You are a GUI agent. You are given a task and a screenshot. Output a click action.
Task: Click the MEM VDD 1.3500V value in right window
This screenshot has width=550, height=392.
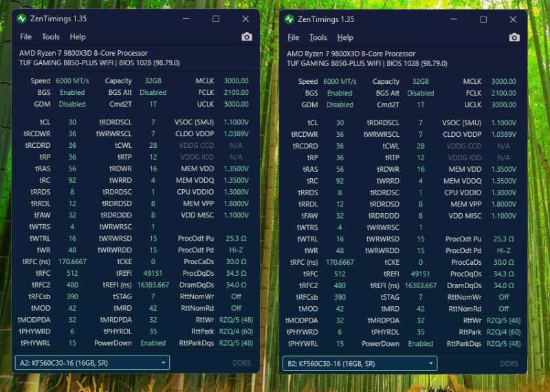[x=504, y=169]
